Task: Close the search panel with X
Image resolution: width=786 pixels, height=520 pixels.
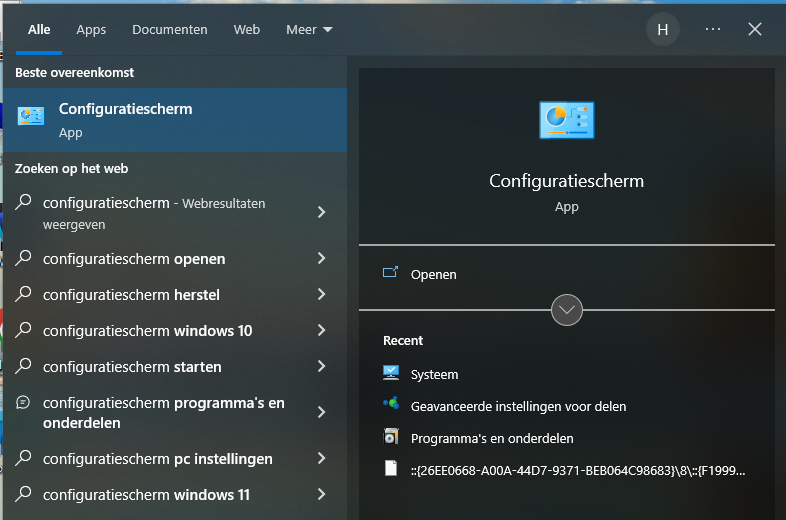Action: point(755,30)
